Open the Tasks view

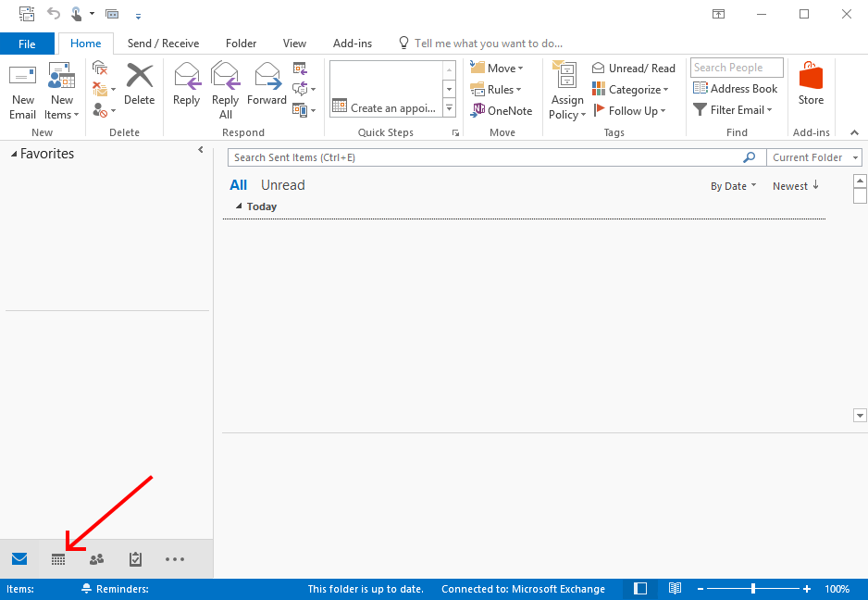click(135, 559)
